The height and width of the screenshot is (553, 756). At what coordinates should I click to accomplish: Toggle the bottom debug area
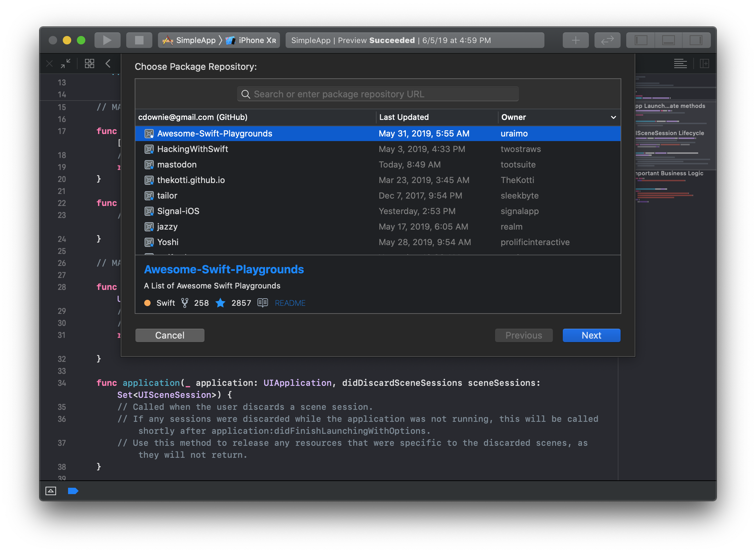[668, 40]
